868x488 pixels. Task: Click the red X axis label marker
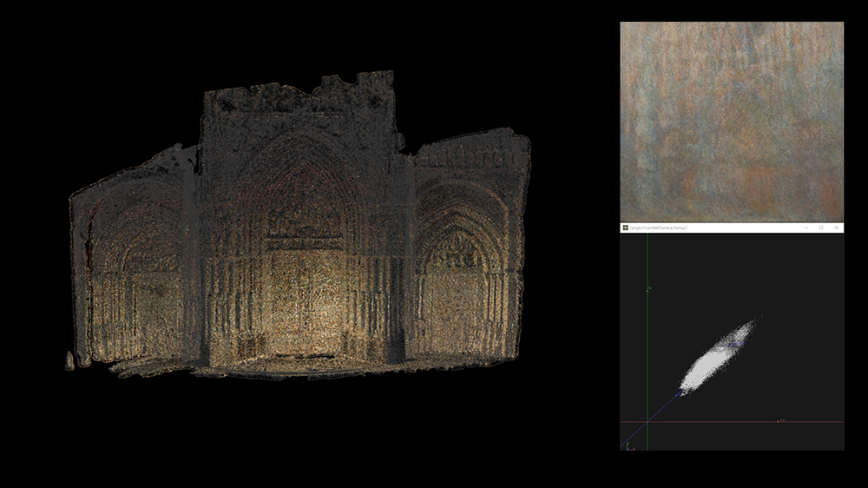pos(779,421)
